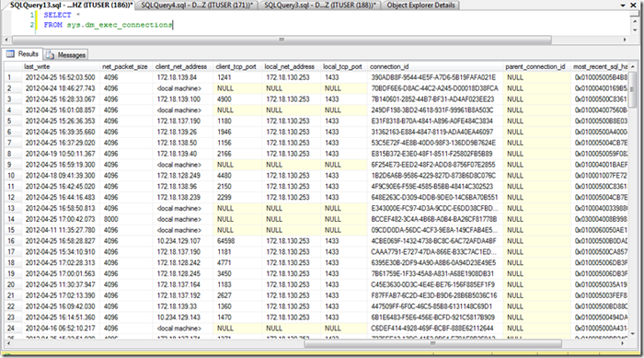Select connection_id cell starting 4CBE069F
The image size is (644, 358).
(x=435, y=241)
